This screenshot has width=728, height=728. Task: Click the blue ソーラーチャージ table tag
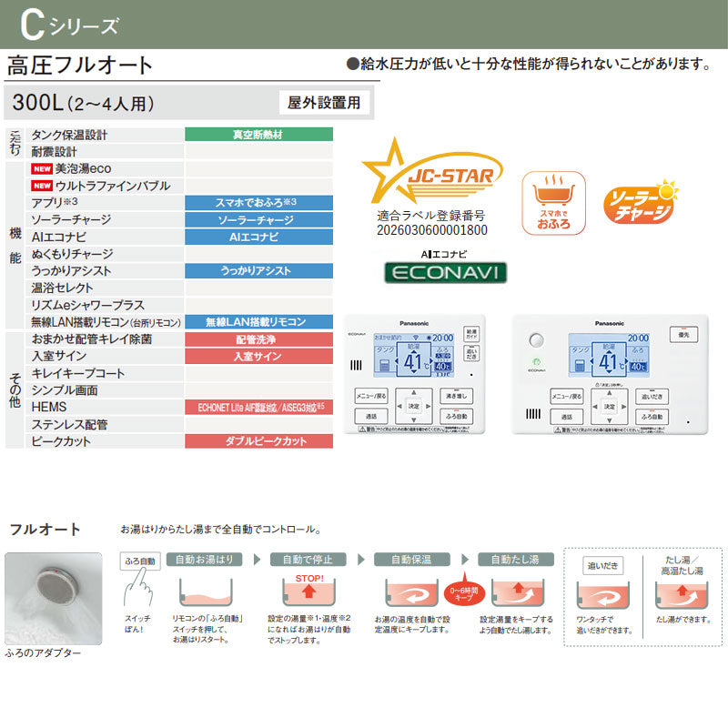pos(258,219)
